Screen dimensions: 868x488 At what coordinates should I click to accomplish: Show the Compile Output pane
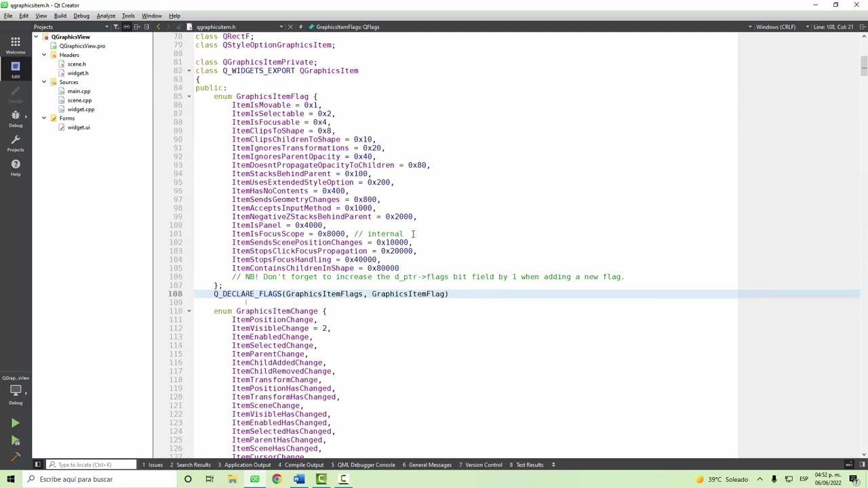click(300, 465)
